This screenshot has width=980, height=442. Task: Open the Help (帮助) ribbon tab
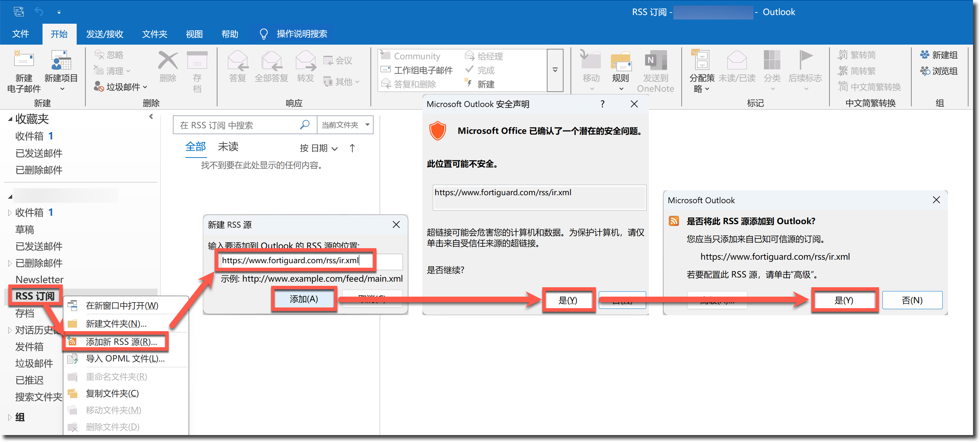pyautogui.click(x=230, y=34)
